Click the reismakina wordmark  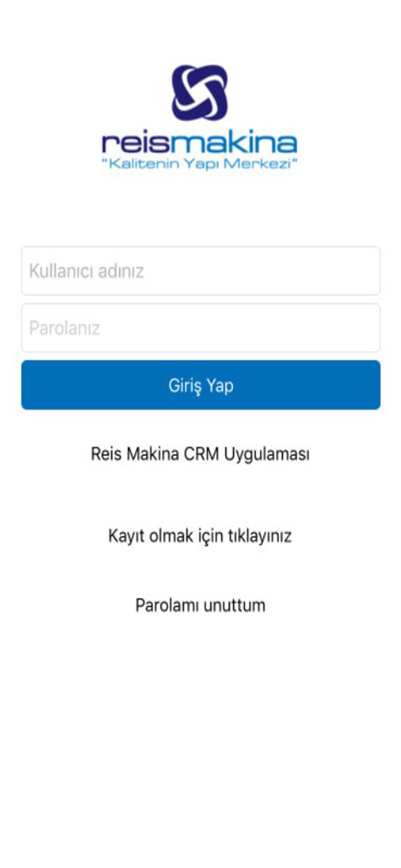(200, 143)
